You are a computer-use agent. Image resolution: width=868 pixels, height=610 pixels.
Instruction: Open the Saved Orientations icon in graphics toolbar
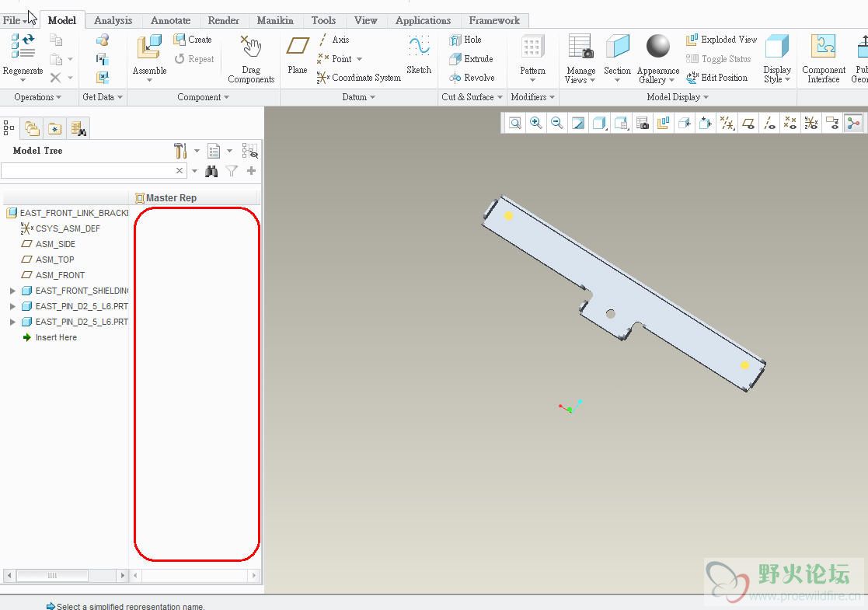(621, 123)
